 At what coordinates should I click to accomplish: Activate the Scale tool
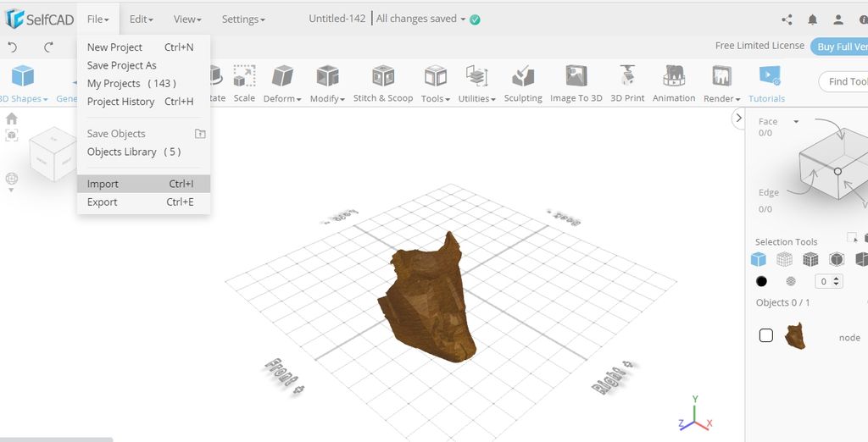[x=244, y=84]
